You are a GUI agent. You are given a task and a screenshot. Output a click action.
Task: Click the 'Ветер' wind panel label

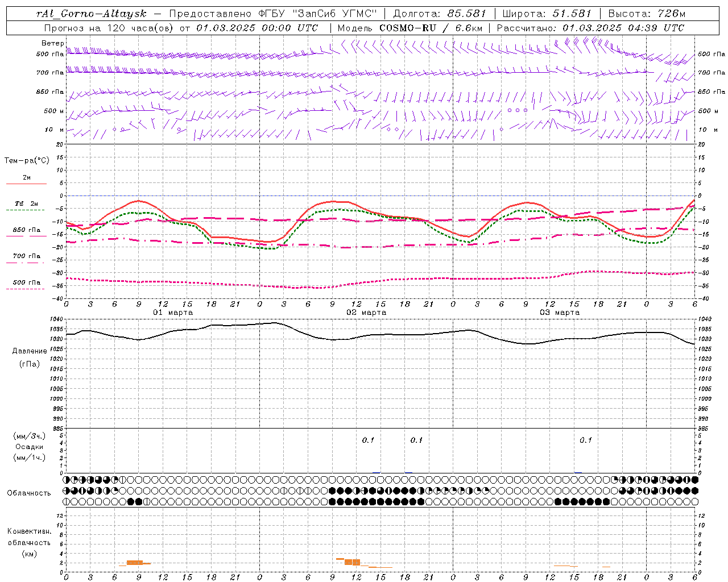pyautogui.click(x=52, y=43)
